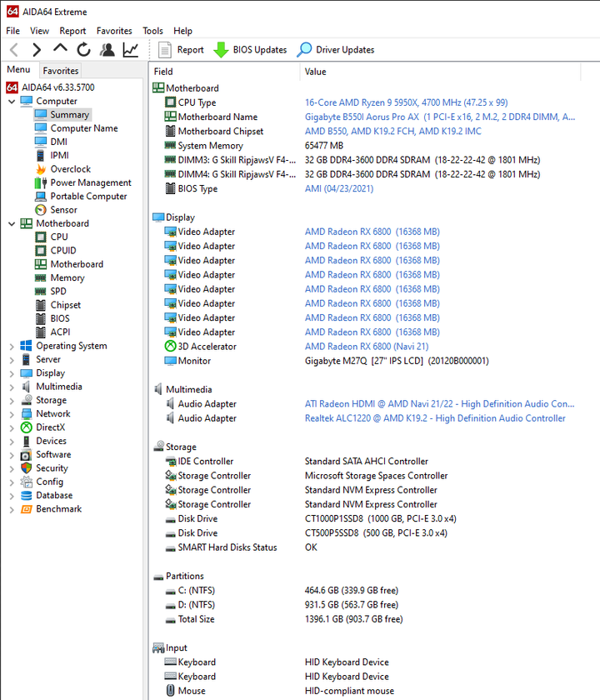Open the ATI Radeon HDMI audio link

pos(439,404)
